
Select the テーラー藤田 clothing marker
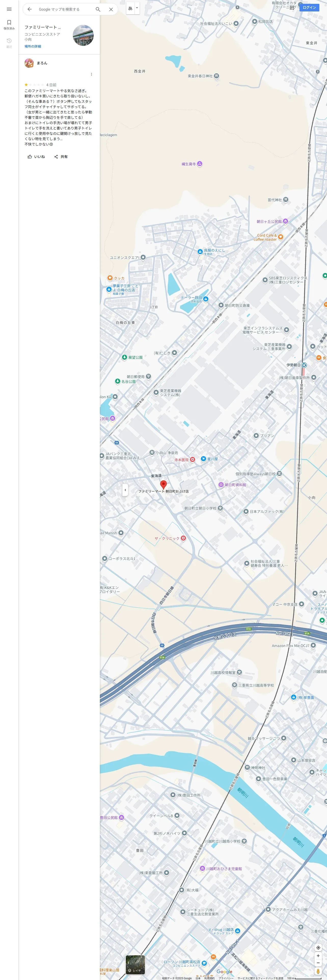[206, 299]
